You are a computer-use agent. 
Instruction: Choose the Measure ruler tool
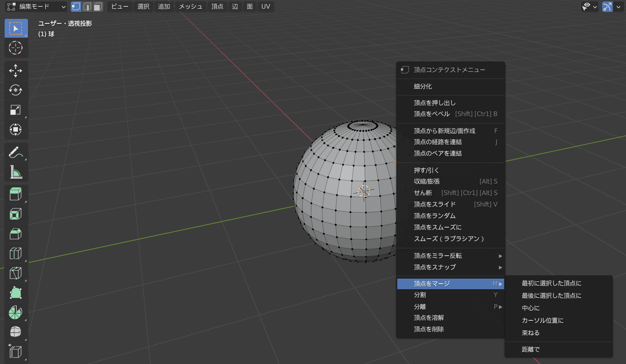pos(16,172)
